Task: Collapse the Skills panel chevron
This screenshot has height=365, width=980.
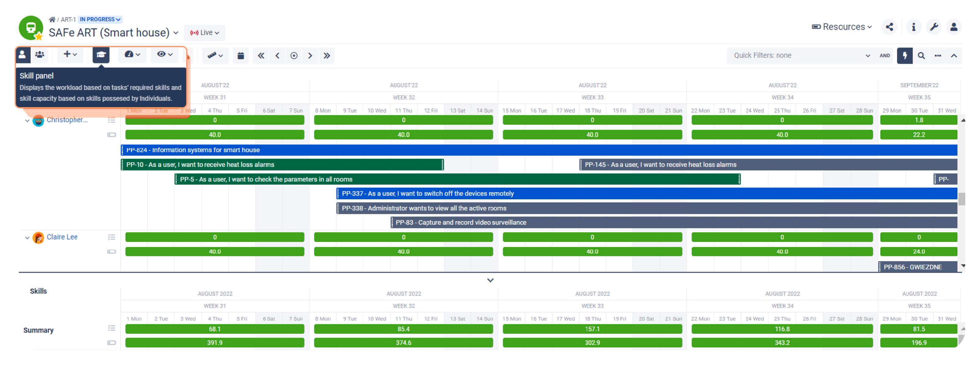Action: click(x=490, y=281)
